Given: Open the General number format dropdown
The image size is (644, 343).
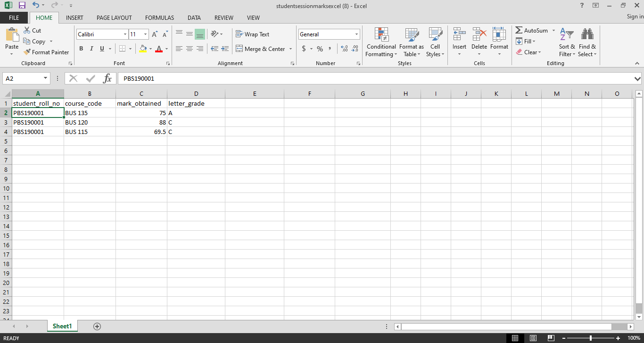Looking at the screenshot, I should pyautogui.click(x=357, y=34).
